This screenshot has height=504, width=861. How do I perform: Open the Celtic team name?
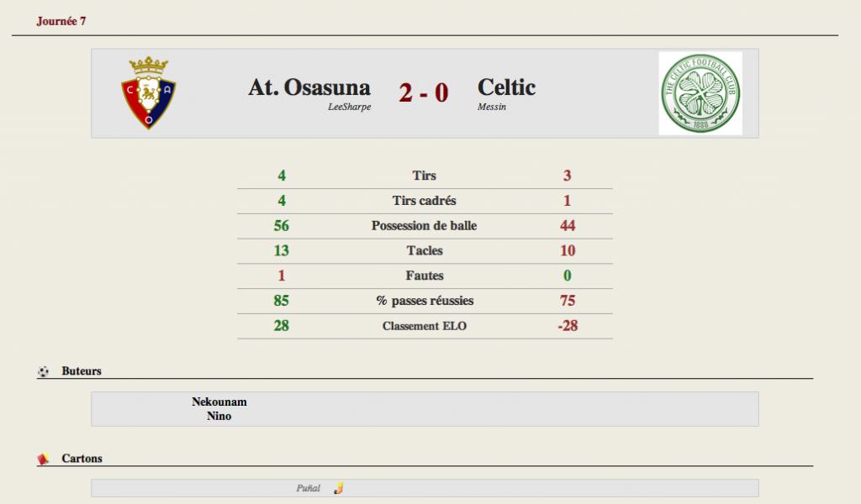click(x=506, y=87)
